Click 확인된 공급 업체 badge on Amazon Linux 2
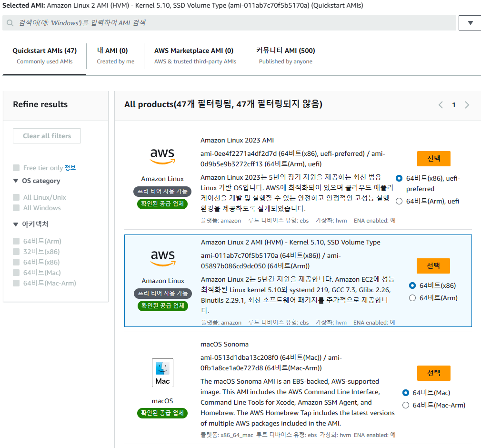 (163, 306)
